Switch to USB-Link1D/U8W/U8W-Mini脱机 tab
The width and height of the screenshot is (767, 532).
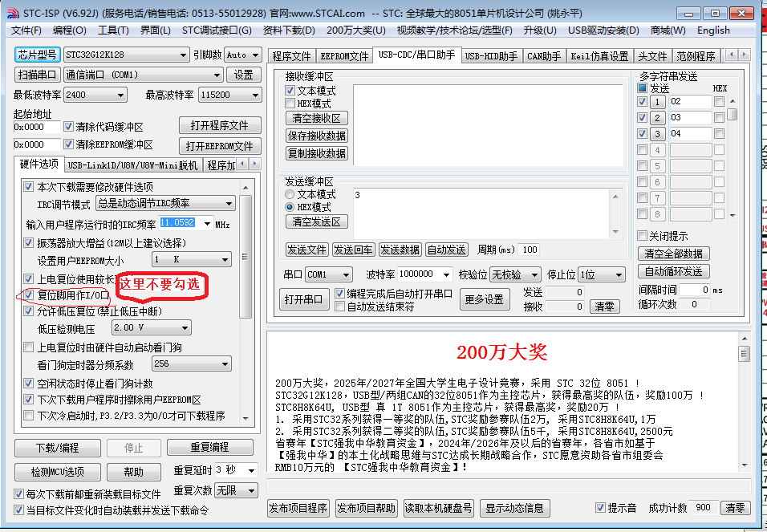click(x=132, y=165)
